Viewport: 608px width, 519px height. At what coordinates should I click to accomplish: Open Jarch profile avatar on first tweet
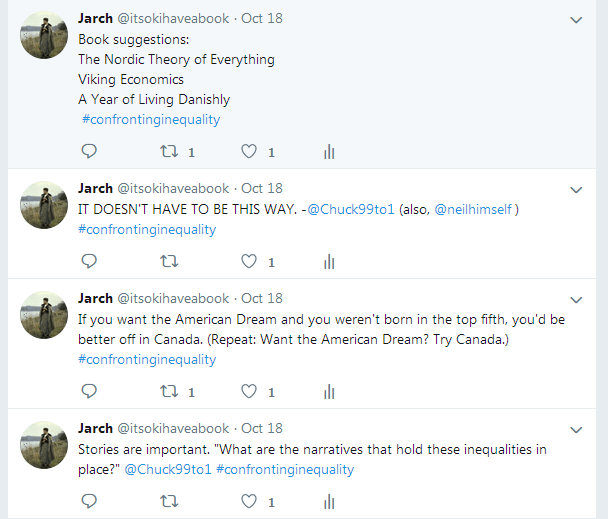pyautogui.click(x=44, y=35)
